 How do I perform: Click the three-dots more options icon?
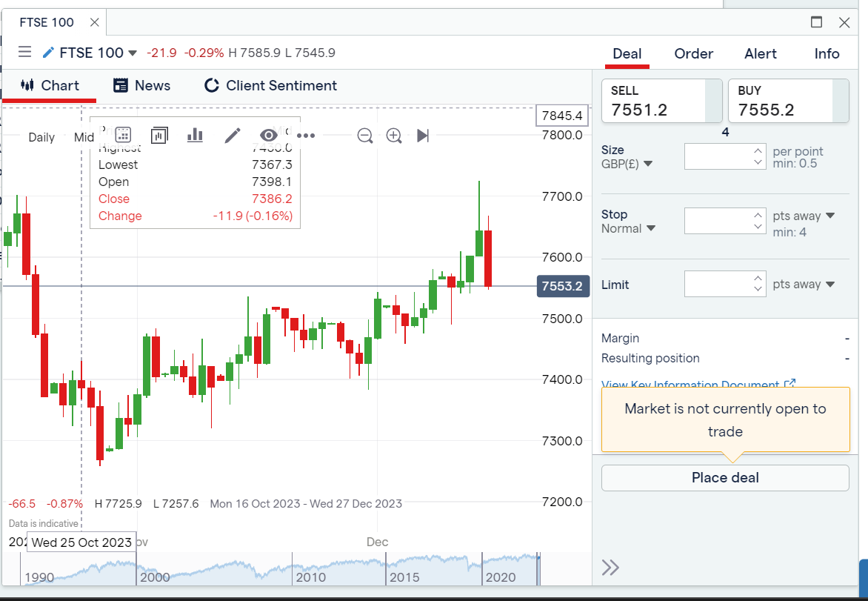pos(306,136)
